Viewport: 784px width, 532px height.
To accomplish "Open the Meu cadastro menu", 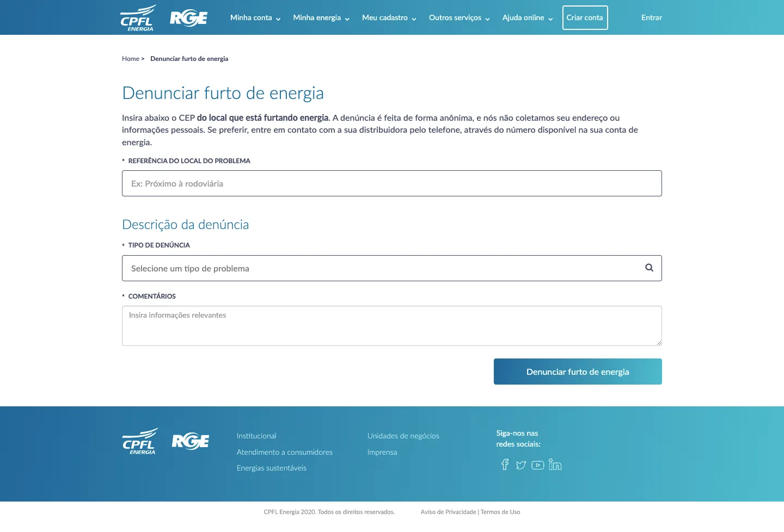I will [x=389, y=18].
